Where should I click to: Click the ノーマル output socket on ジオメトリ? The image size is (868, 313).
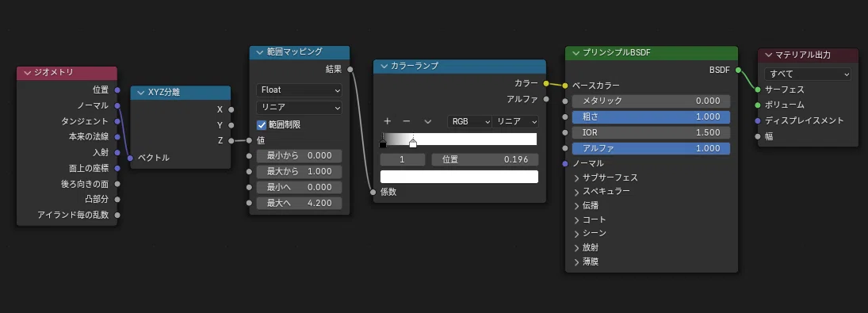click(x=117, y=105)
